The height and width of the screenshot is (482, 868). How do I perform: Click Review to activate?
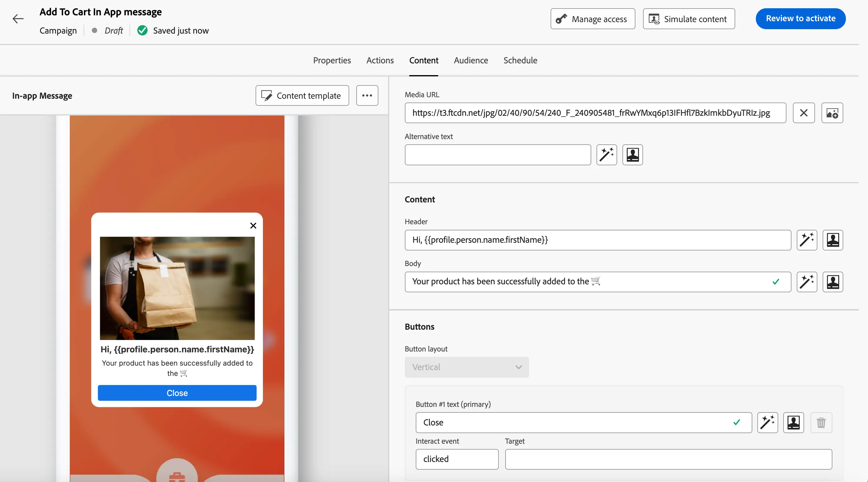coord(801,19)
